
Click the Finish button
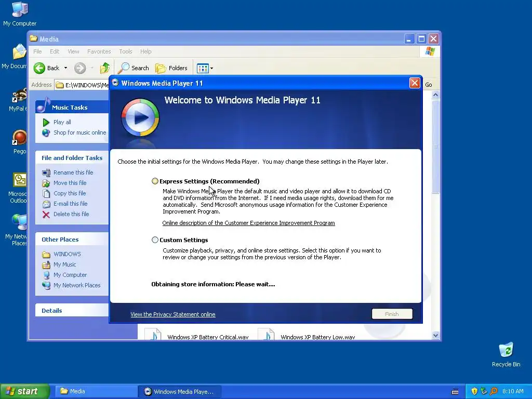pyautogui.click(x=392, y=314)
